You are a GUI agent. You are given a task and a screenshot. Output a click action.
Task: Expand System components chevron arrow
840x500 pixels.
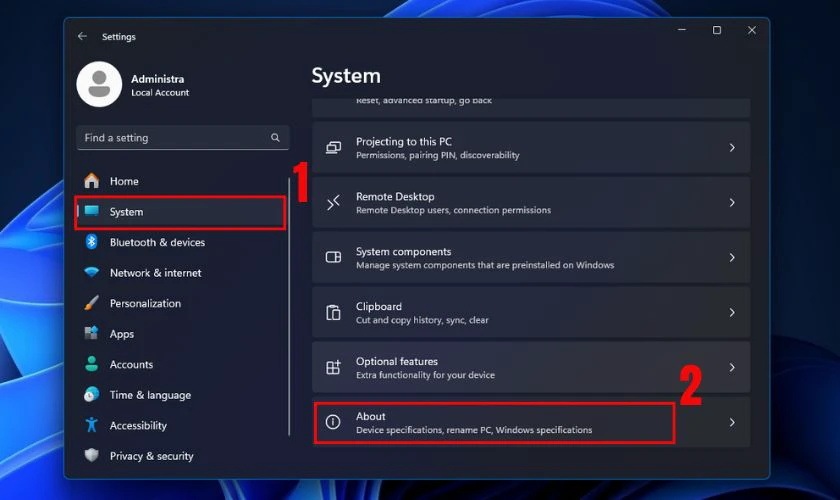tap(732, 257)
